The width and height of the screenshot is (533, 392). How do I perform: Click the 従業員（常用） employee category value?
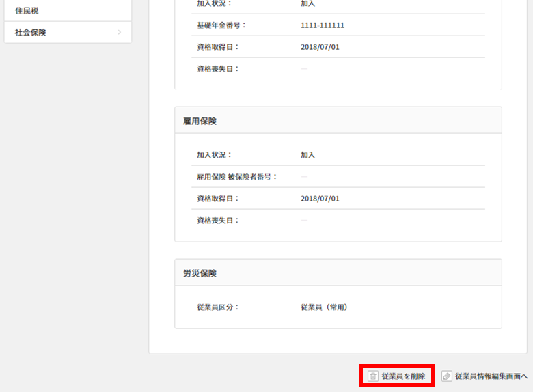[x=324, y=307]
